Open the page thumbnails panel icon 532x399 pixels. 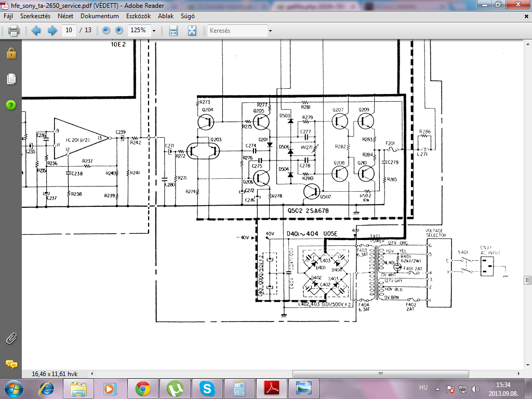11,79
